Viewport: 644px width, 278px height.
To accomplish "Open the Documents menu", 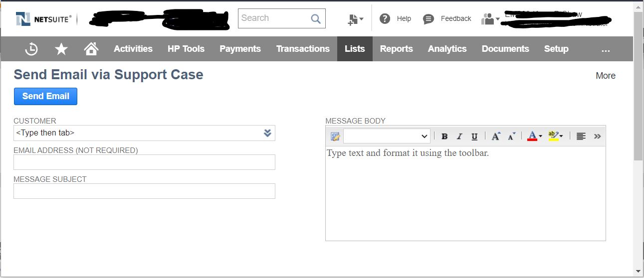I will click(505, 49).
